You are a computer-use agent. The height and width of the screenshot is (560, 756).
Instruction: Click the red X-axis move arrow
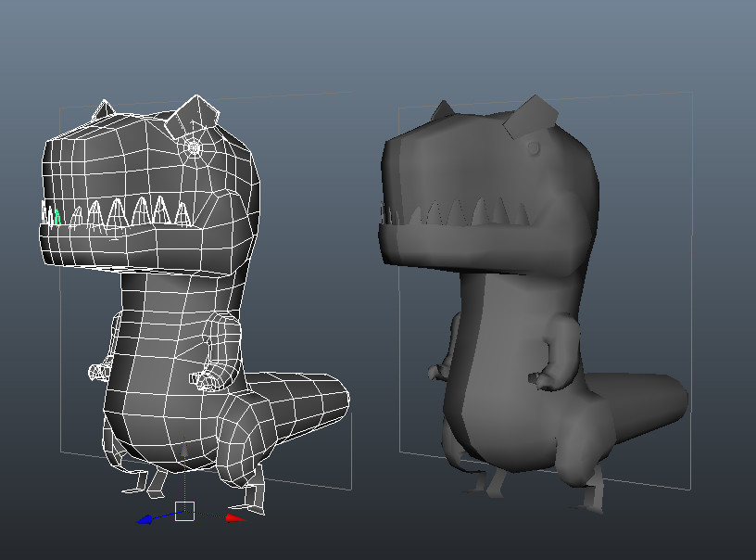click(236, 518)
